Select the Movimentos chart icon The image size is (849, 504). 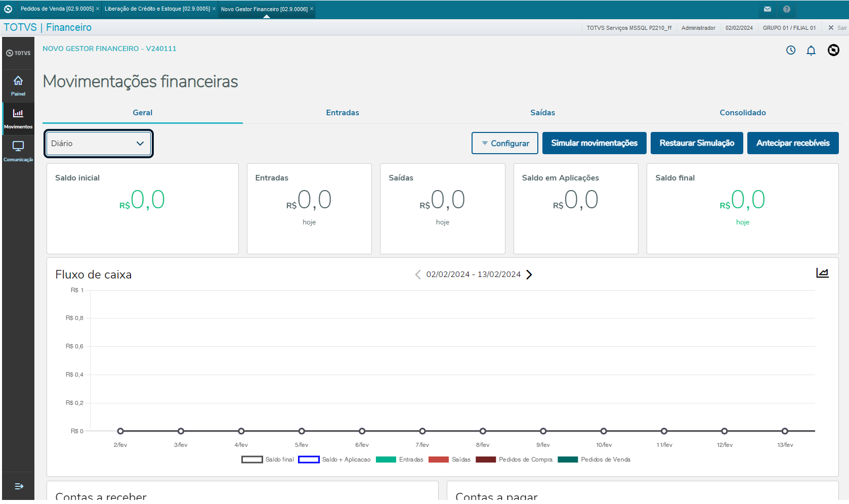click(x=18, y=113)
